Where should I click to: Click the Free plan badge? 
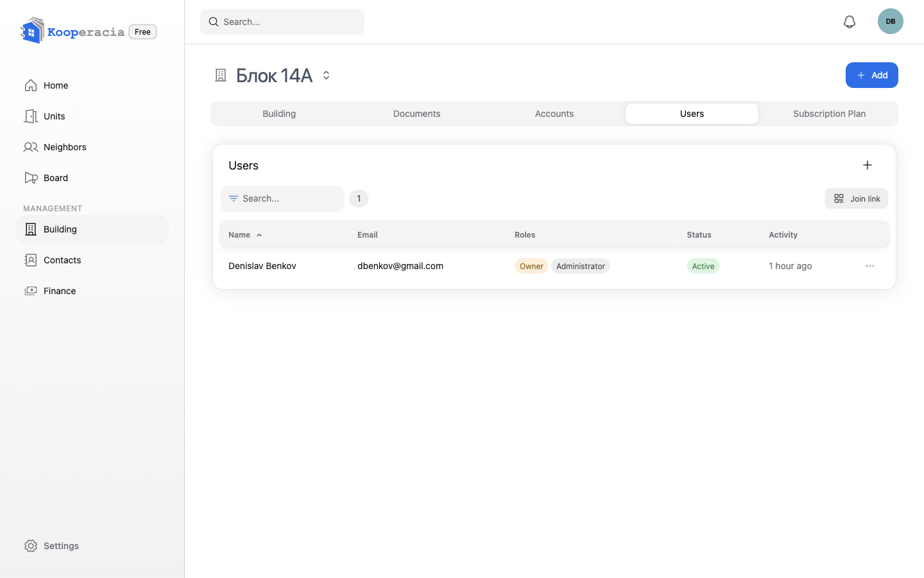[142, 31]
